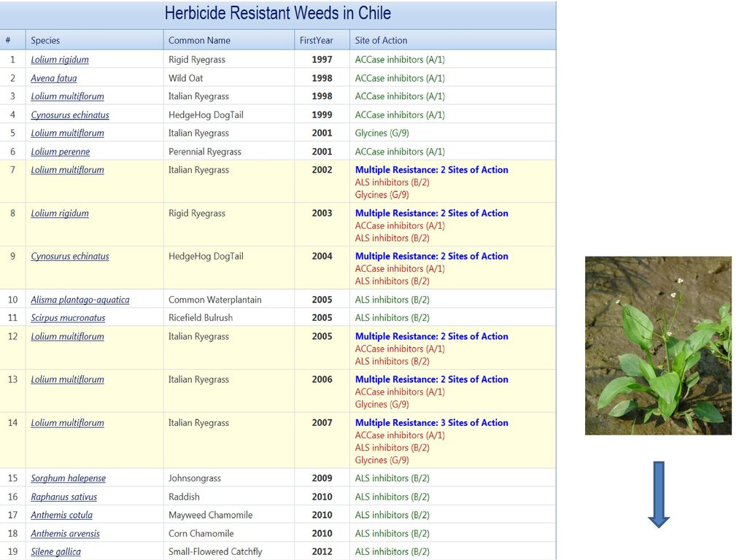Open Lolium multiflorum link in row 3

[67, 96]
